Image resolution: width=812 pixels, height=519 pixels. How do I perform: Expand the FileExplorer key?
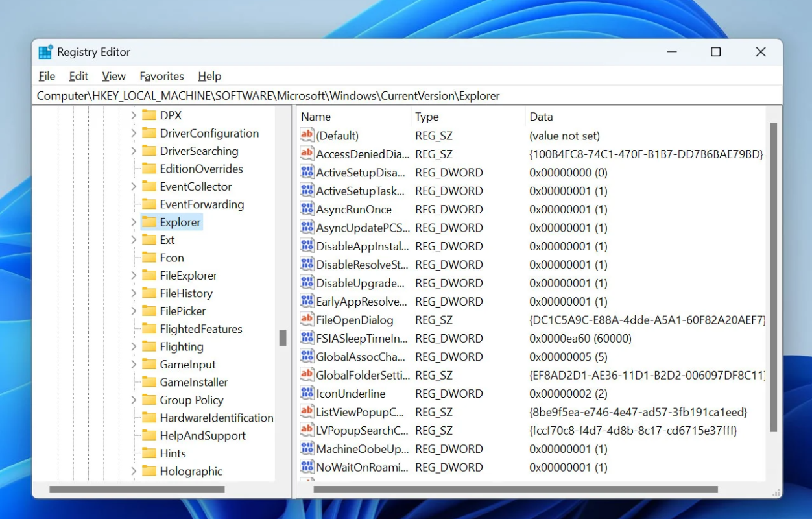coord(134,276)
